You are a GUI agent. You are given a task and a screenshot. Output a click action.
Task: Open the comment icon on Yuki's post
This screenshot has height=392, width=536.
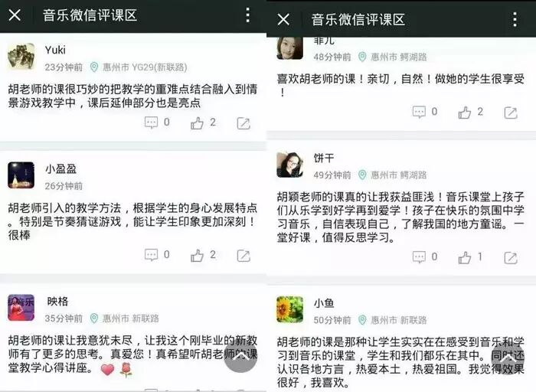pyautogui.click(x=151, y=122)
